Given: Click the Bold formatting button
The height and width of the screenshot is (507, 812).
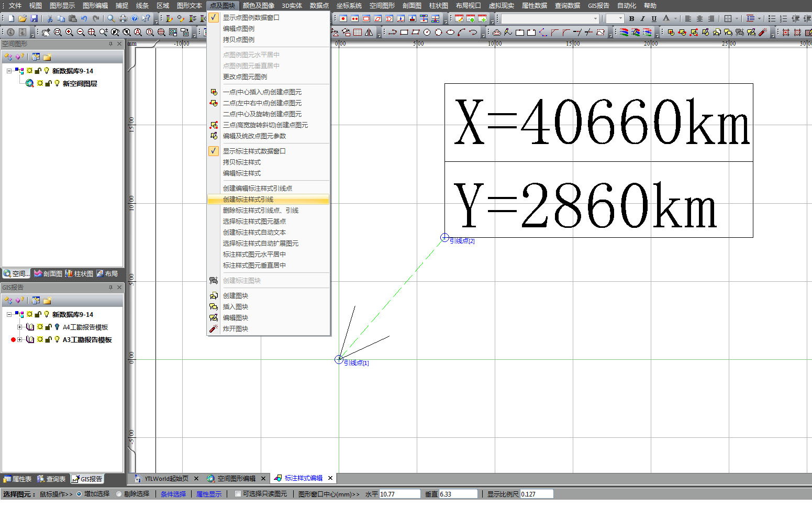Looking at the screenshot, I should pos(632,18).
